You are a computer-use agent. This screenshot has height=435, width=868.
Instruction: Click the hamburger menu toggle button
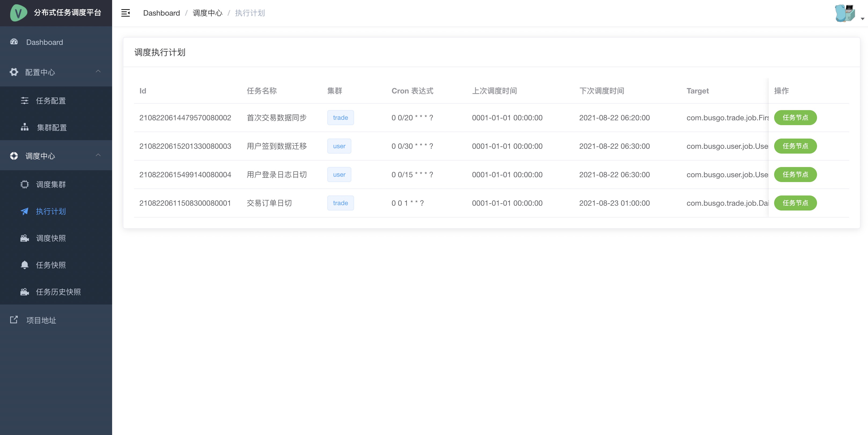[x=126, y=13]
